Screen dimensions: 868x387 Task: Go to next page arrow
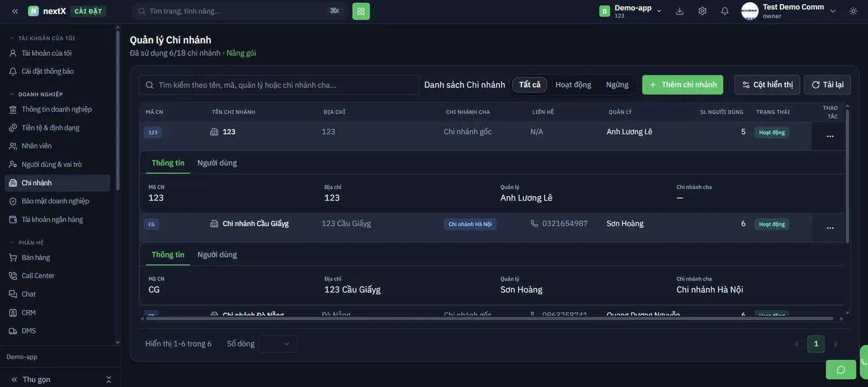tap(835, 344)
